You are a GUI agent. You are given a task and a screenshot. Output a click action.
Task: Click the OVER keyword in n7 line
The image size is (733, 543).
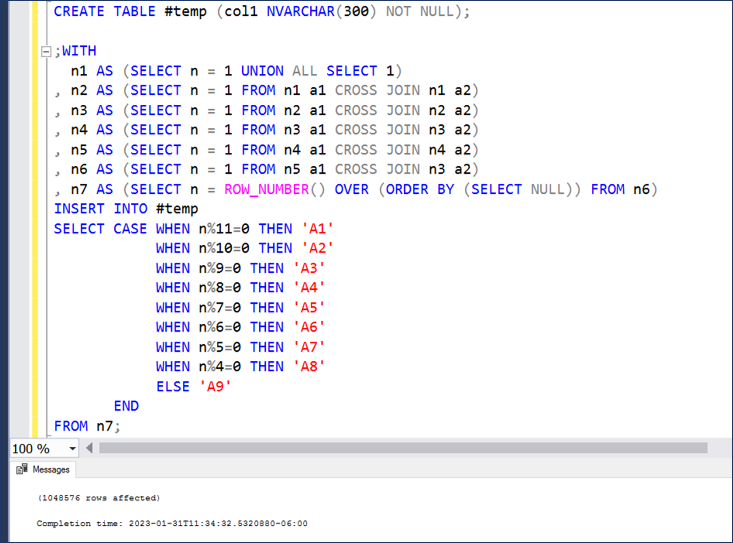point(352,189)
